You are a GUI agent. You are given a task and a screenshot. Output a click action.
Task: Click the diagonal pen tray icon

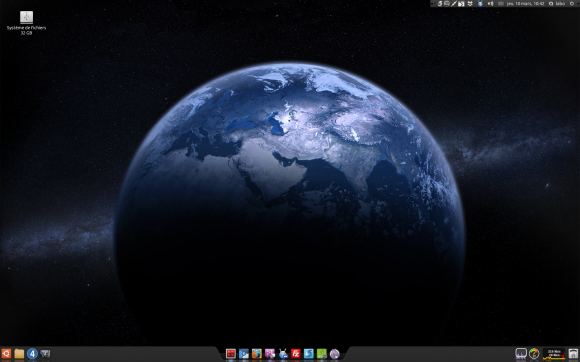[x=454, y=3]
